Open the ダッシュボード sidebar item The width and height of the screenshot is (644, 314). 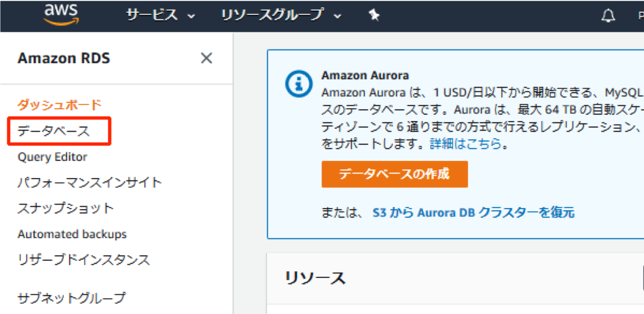[x=59, y=105]
